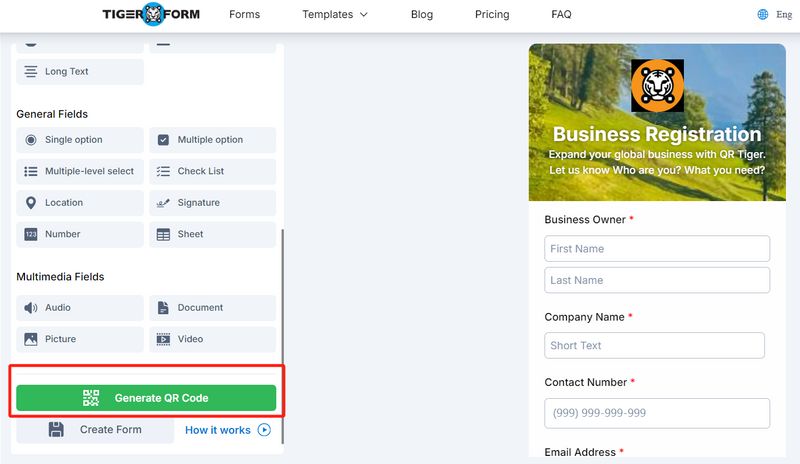Click the globe language icon
Viewport: 800px width, 464px height.
tap(763, 15)
